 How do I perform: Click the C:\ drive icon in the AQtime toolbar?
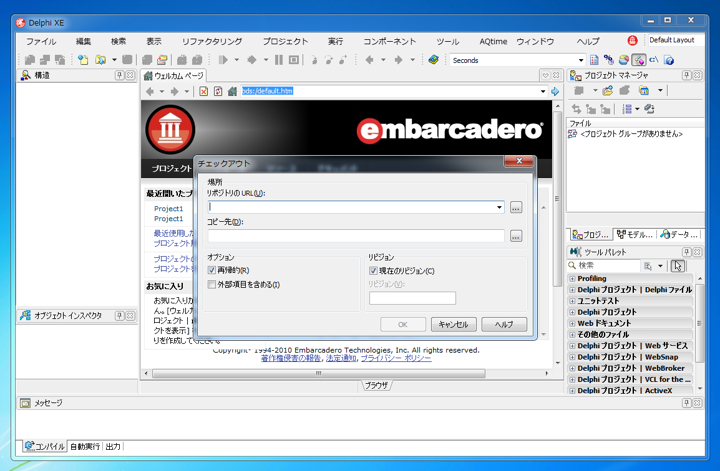654,60
